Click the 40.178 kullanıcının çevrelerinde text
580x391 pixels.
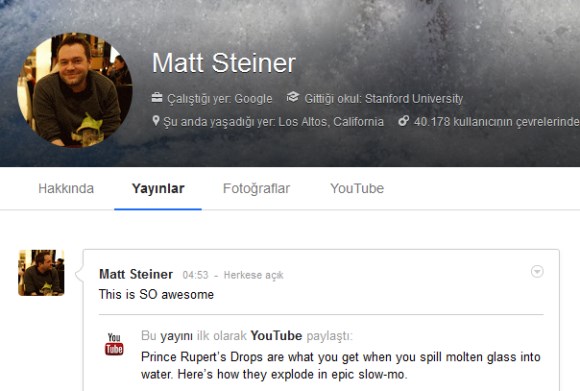(x=496, y=121)
